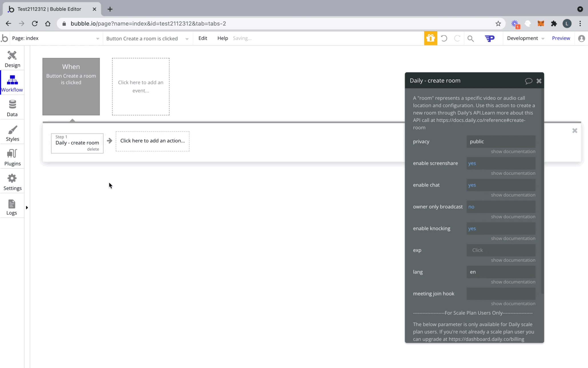Open the app Settings panel

pyautogui.click(x=12, y=181)
